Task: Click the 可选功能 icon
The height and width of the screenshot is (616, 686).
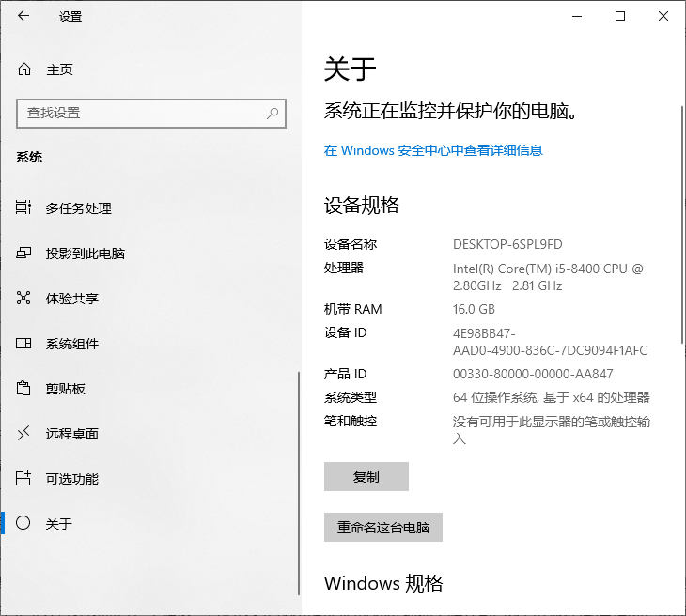Action: (24, 479)
